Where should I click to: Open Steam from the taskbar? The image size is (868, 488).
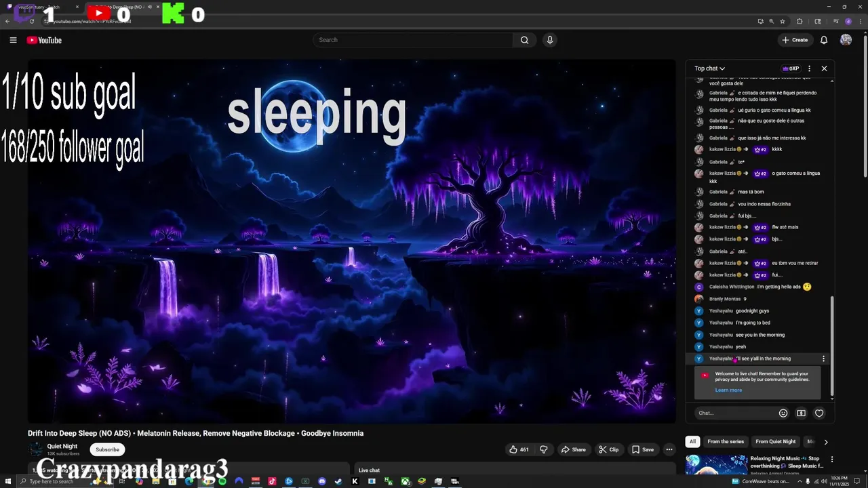[338, 481]
